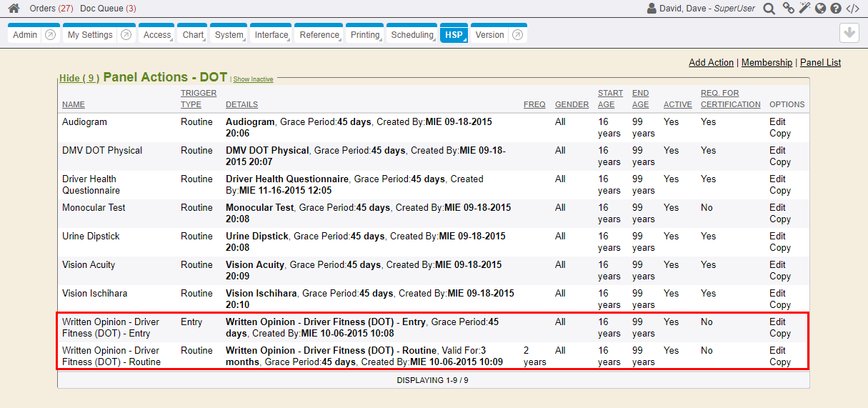This screenshot has height=408, width=868.
Task: Pop out the My Settings arrow icon
Action: tap(126, 35)
